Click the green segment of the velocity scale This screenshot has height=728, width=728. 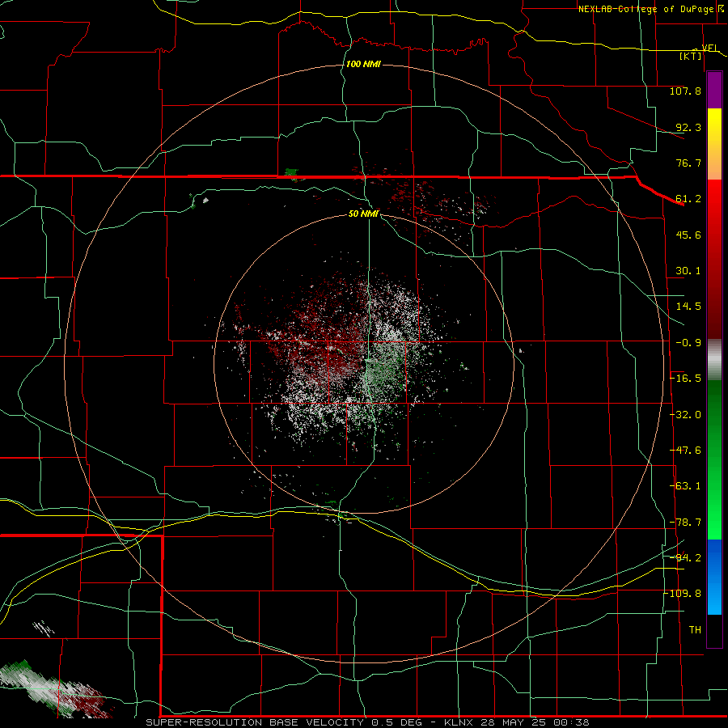point(714,459)
